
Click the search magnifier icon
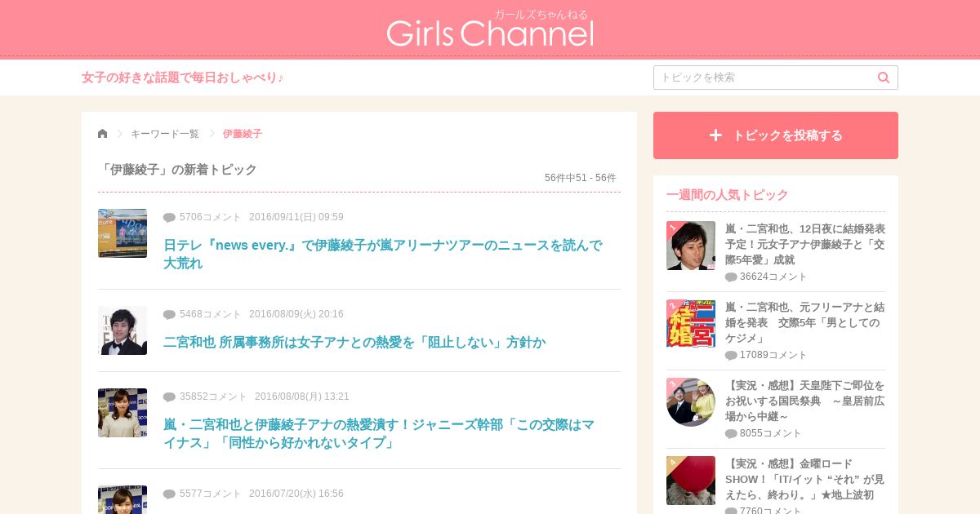(883, 78)
